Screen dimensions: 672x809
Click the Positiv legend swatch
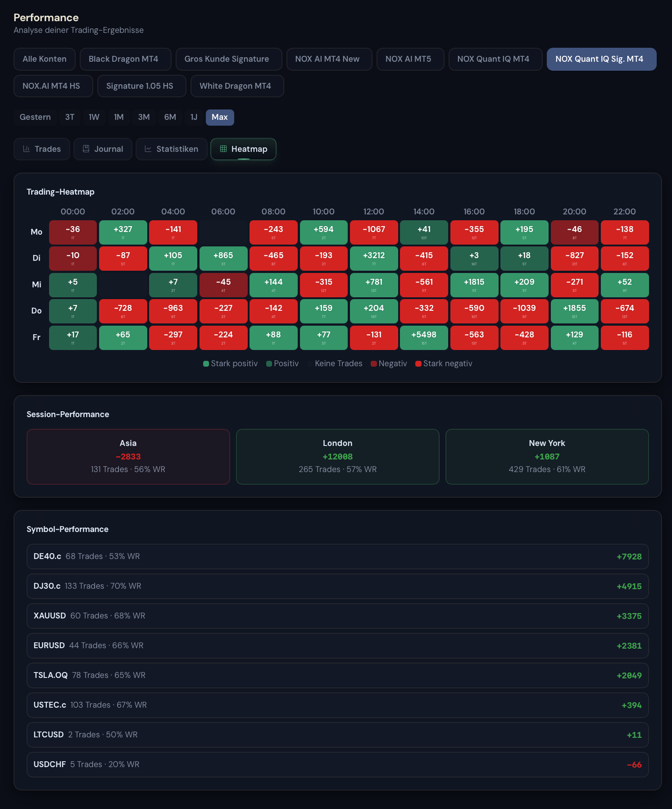pyautogui.click(x=269, y=364)
